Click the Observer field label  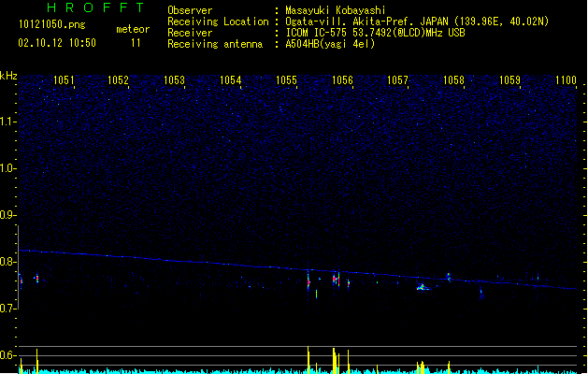(190, 10)
